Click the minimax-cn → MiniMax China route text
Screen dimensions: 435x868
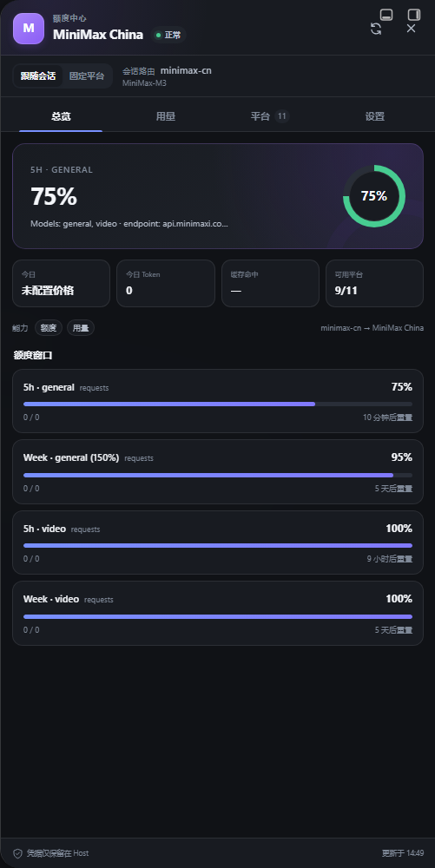click(x=372, y=328)
